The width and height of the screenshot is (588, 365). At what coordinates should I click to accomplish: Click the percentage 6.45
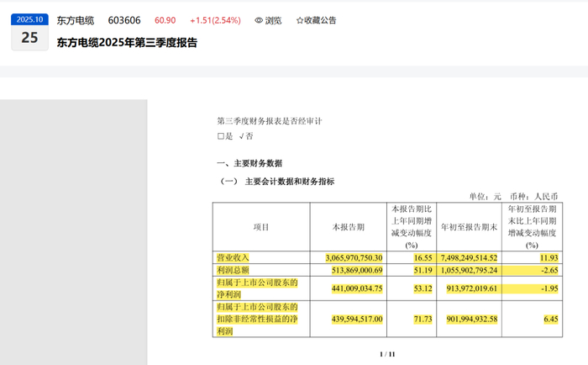click(551, 319)
